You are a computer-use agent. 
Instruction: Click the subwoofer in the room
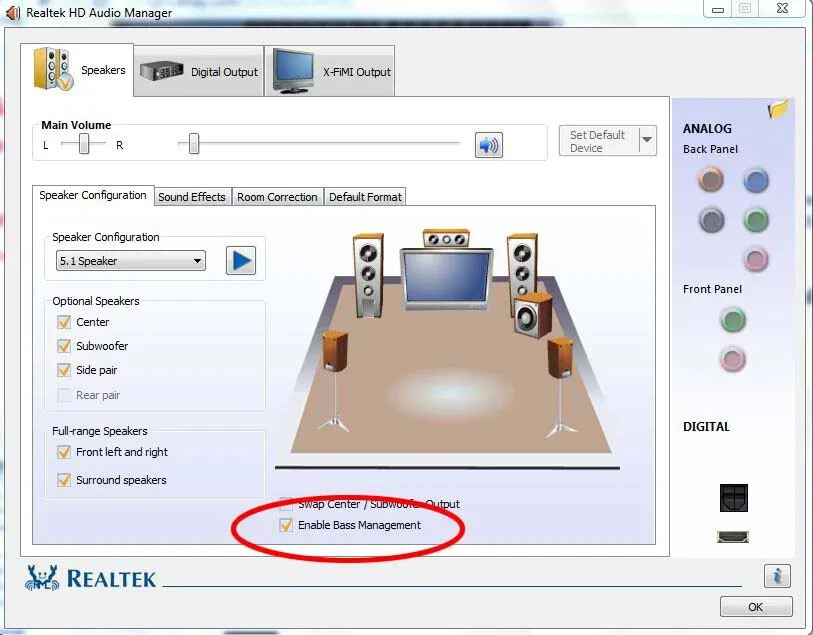[x=533, y=315]
